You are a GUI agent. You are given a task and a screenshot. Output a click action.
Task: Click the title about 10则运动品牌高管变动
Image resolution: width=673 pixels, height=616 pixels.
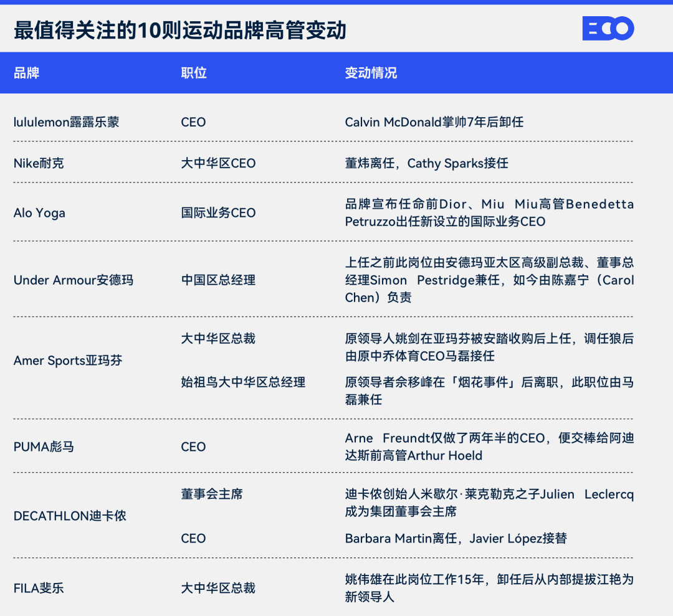(179, 30)
